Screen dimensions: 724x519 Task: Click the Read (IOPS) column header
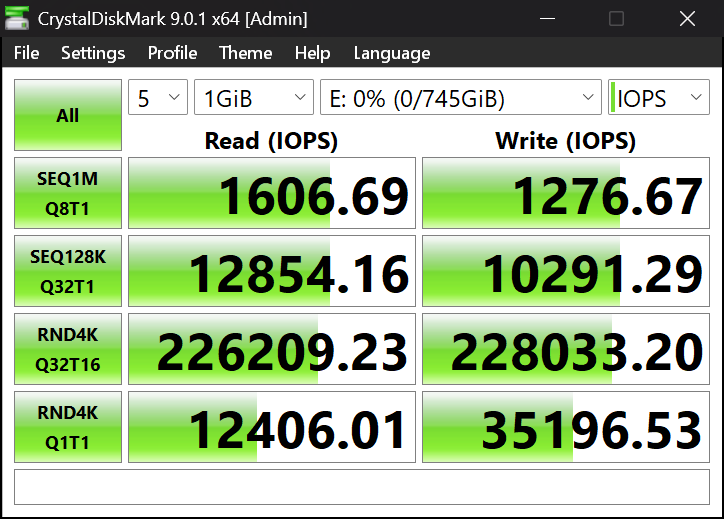(272, 141)
